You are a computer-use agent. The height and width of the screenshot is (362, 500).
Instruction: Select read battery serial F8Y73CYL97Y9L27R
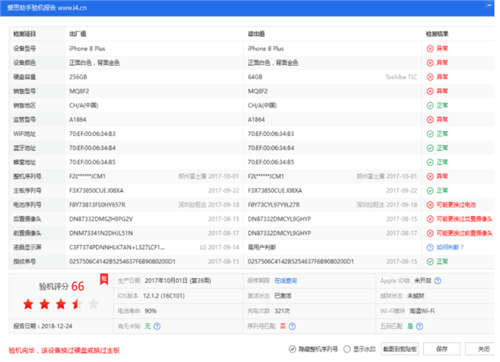tap(274, 205)
